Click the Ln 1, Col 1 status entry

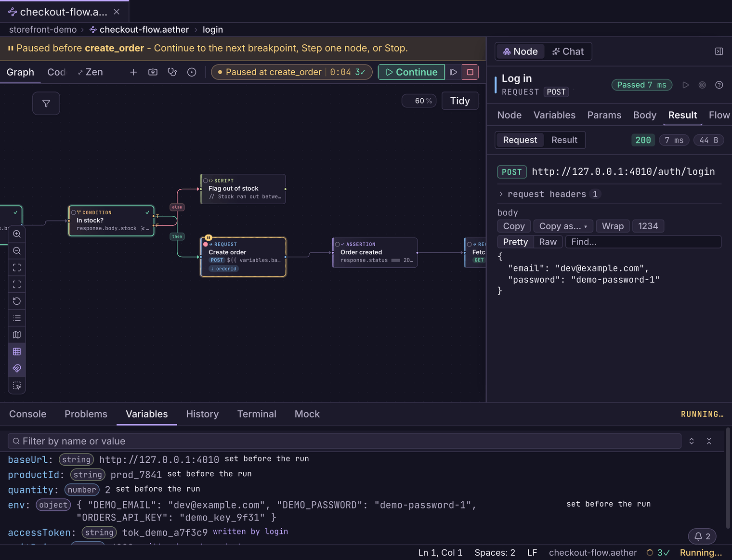[440, 553]
